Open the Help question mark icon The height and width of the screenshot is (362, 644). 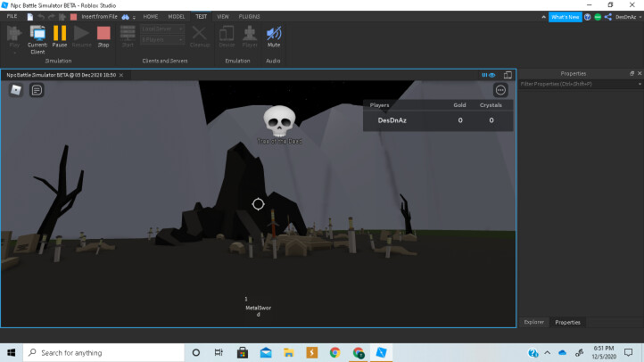(586, 17)
